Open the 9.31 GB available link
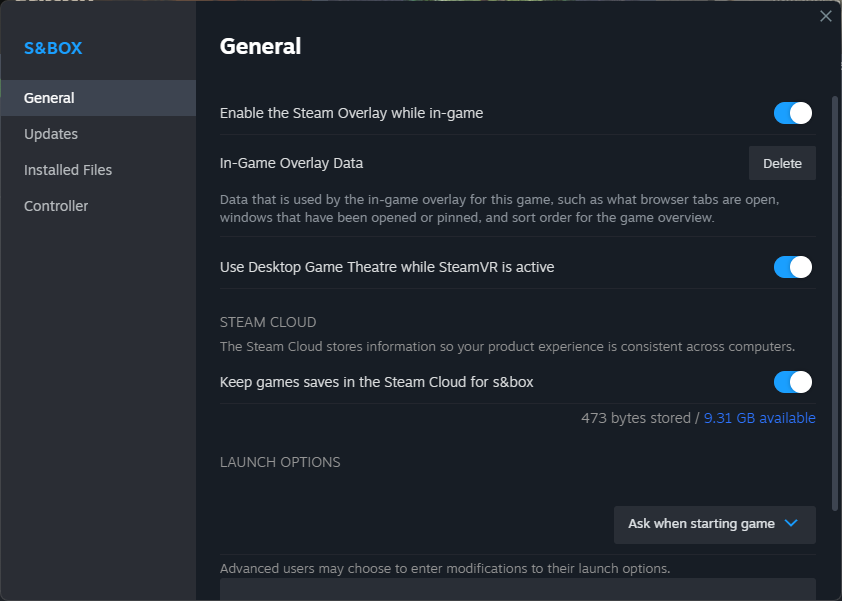Image resolution: width=842 pixels, height=601 pixels. [x=759, y=418]
